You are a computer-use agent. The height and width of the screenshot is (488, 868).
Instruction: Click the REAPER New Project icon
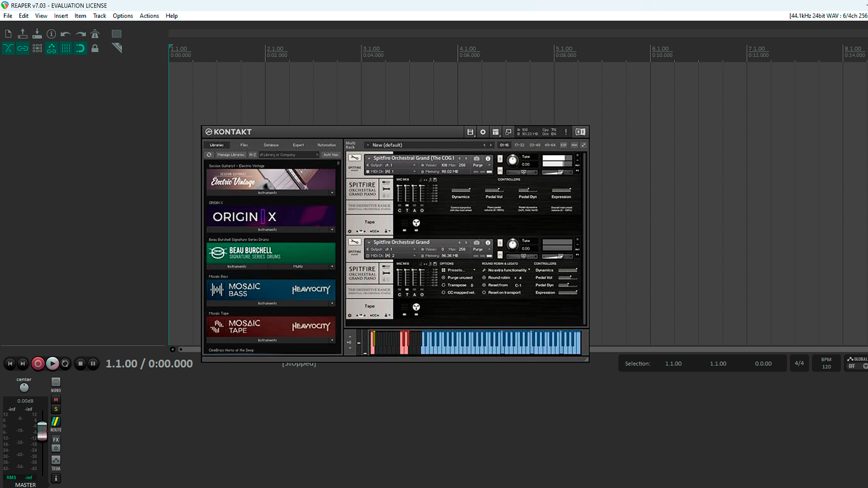click(x=8, y=34)
